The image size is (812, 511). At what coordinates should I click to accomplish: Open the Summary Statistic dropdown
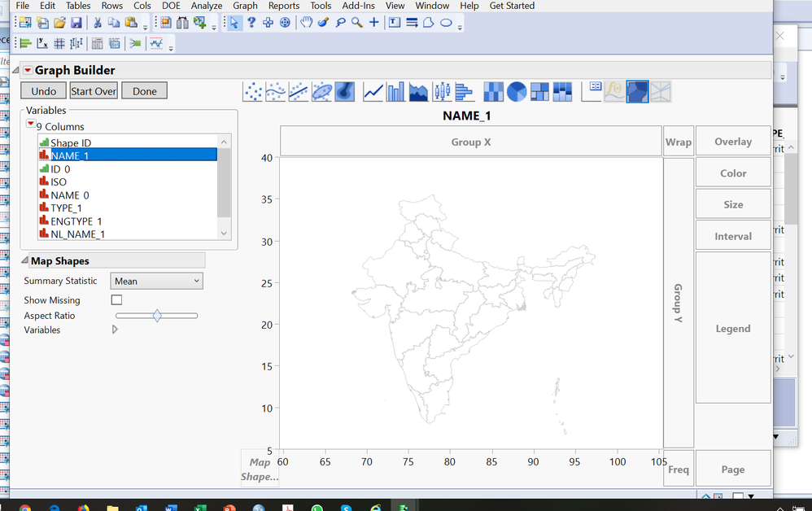pos(156,281)
